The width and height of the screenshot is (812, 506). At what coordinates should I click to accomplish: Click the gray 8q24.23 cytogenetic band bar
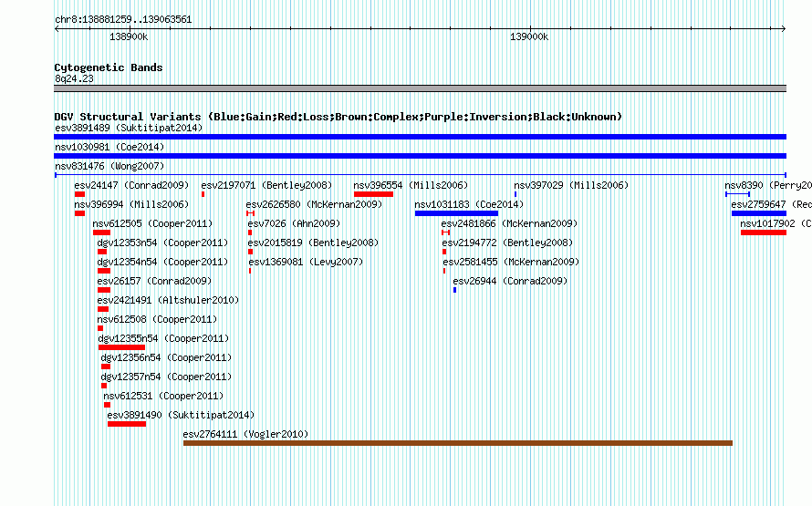click(420, 88)
